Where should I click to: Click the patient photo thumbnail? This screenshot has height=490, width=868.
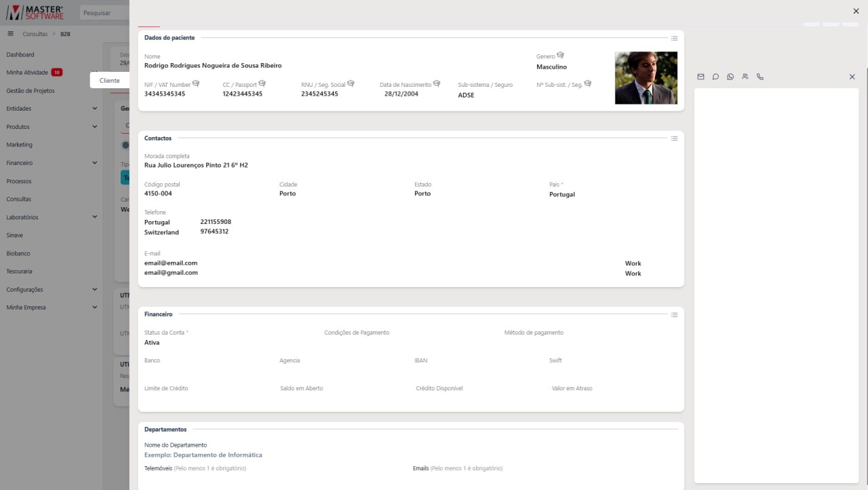pyautogui.click(x=646, y=78)
